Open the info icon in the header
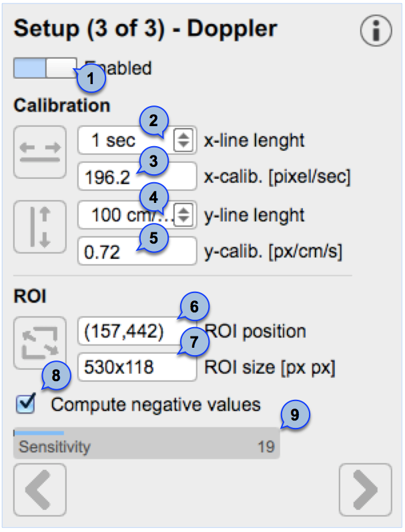 [x=376, y=31]
